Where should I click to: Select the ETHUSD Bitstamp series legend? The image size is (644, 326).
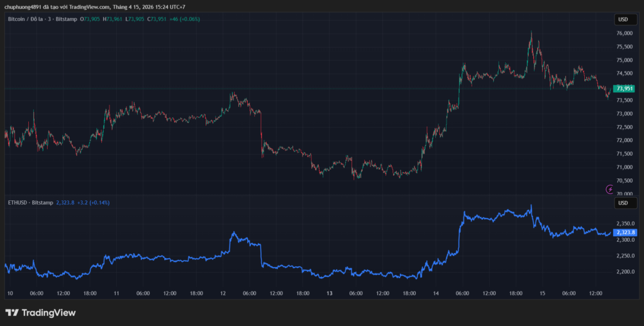pyautogui.click(x=30, y=203)
